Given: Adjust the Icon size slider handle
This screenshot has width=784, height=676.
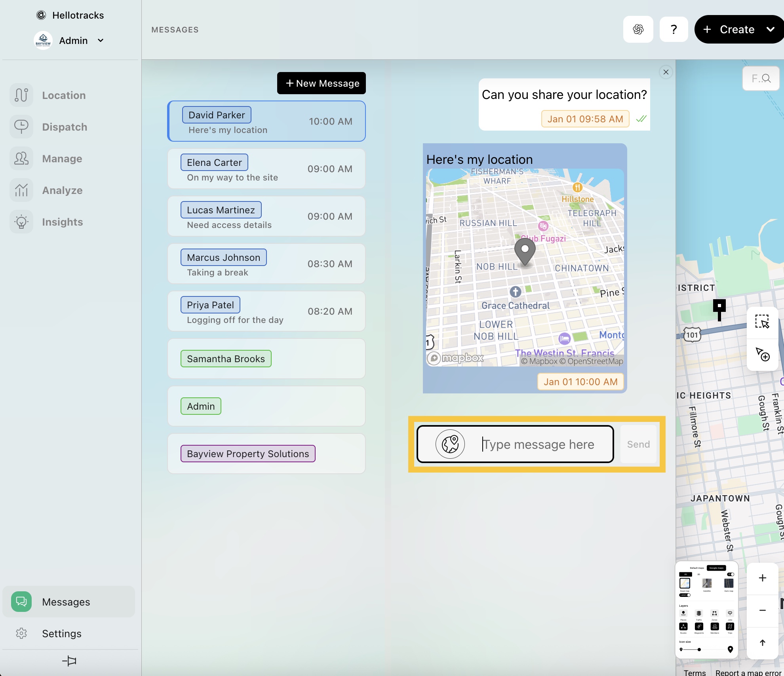Looking at the screenshot, I should 699,649.
